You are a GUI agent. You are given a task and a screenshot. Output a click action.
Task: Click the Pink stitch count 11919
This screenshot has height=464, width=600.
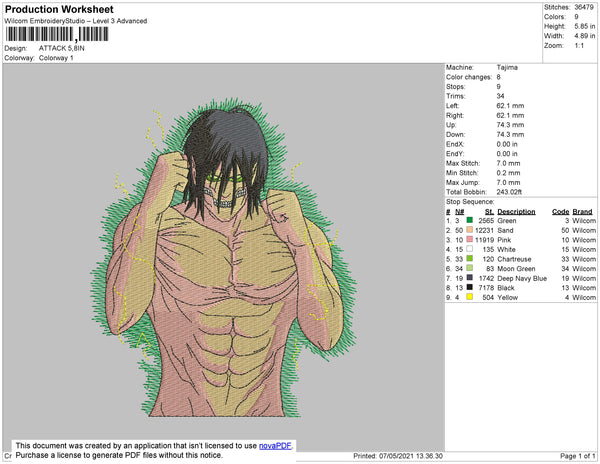[484, 240]
